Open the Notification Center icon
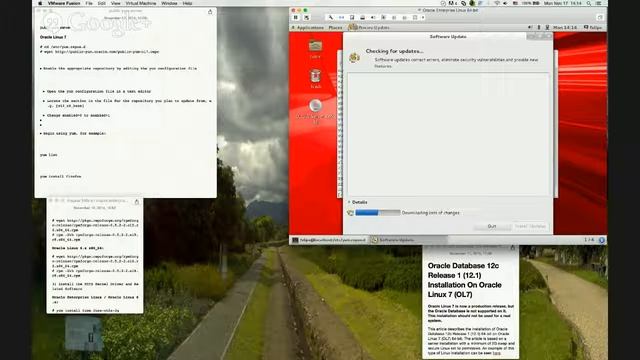This screenshot has width=640, height=360. [x=599, y=3]
